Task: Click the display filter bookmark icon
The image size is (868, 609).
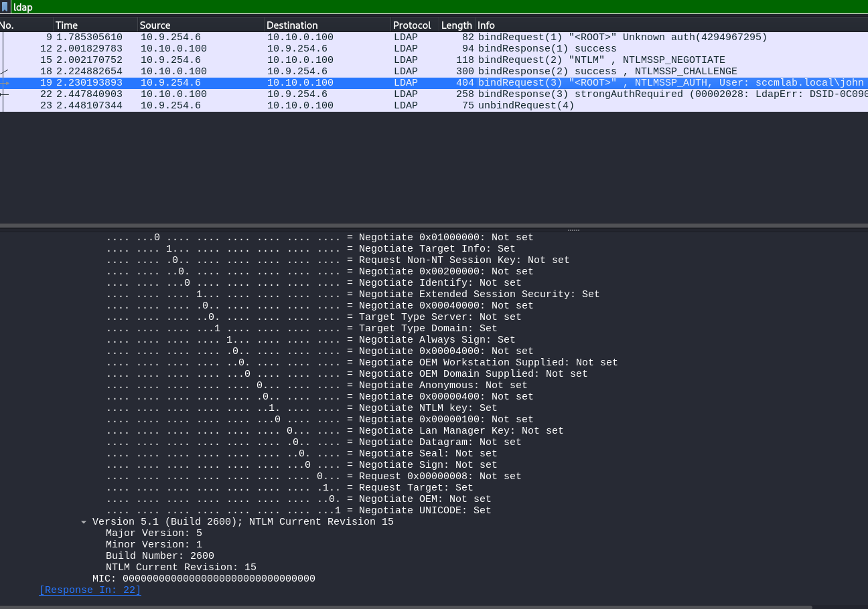Action: point(5,7)
